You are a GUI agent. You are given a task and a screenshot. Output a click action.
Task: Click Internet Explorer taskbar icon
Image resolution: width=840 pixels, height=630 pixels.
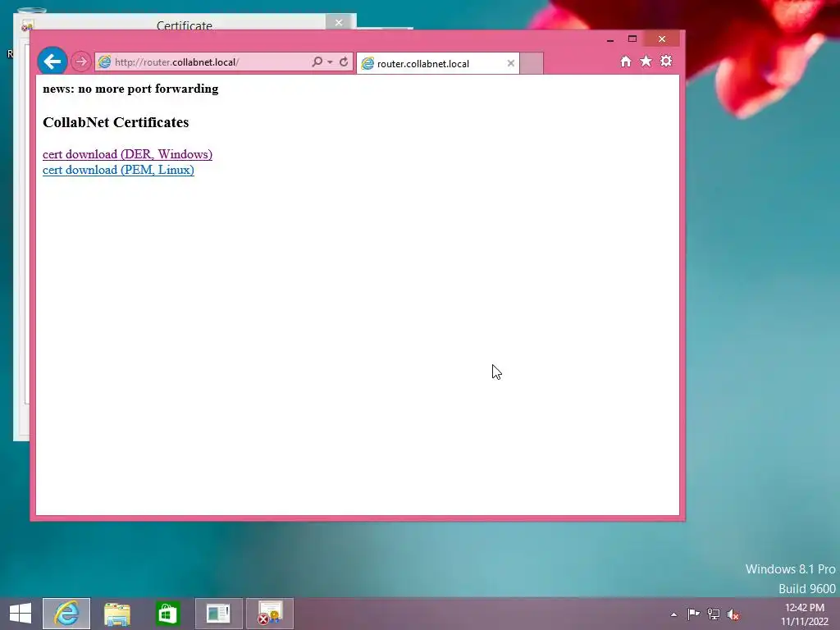pyautogui.click(x=66, y=614)
